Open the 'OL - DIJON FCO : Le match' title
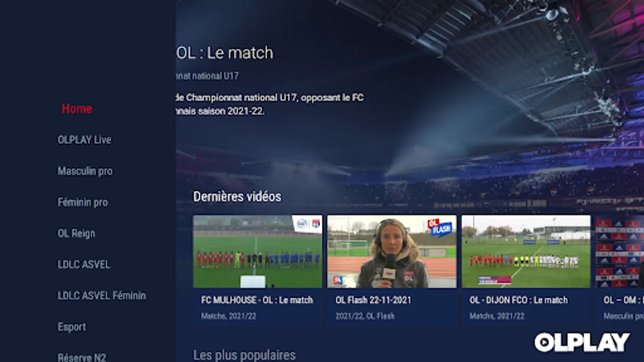Image resolution: width=644 pixels, height=362 pixels. [518, 300]
